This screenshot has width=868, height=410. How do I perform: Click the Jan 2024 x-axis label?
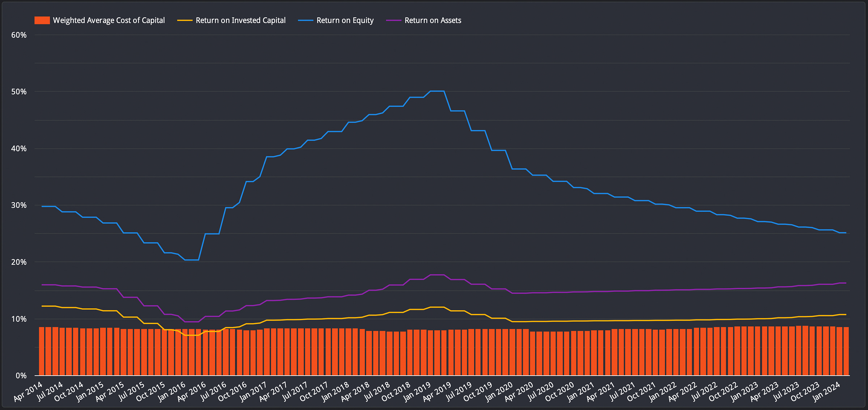pyautogui.click(x=826, y=392)
